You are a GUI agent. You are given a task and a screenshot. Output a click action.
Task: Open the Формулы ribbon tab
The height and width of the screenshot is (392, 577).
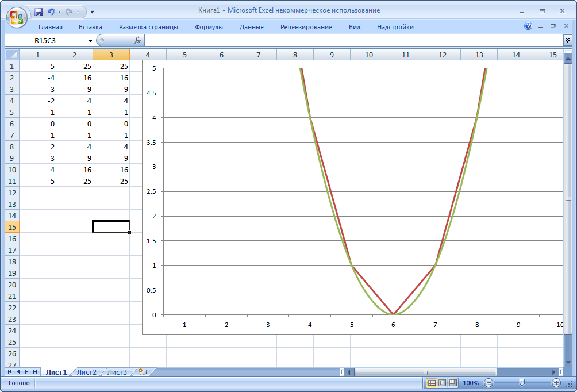[x=209, y=27]
